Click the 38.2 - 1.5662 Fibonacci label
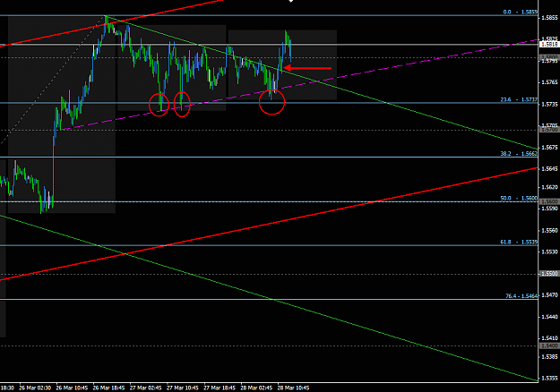Screen dimensions: 560x392 point(519,154)
